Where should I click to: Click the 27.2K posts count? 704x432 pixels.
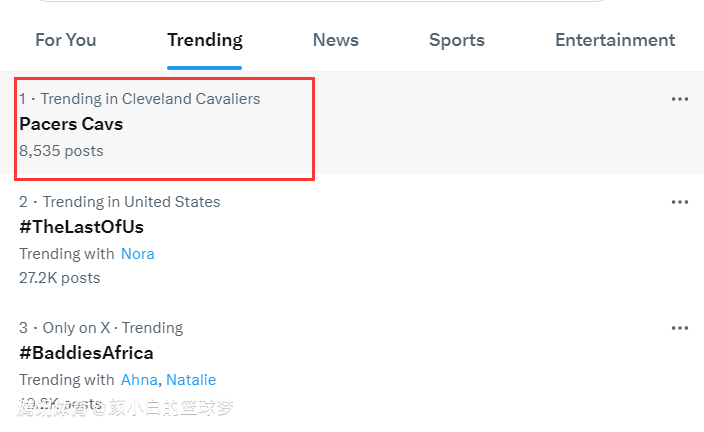[59, 278]
